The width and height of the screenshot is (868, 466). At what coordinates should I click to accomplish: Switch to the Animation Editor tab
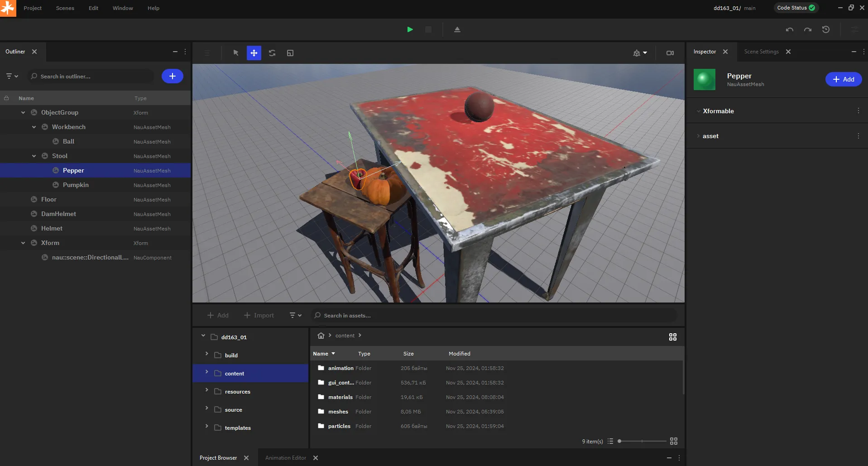tap(285, 458)
